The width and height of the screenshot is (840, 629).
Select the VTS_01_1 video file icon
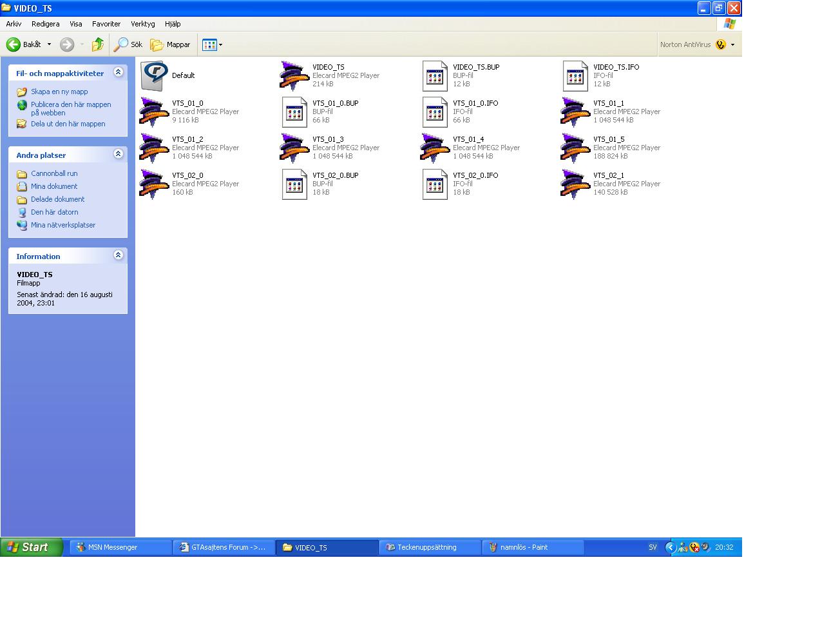click(x=575, y=112)
